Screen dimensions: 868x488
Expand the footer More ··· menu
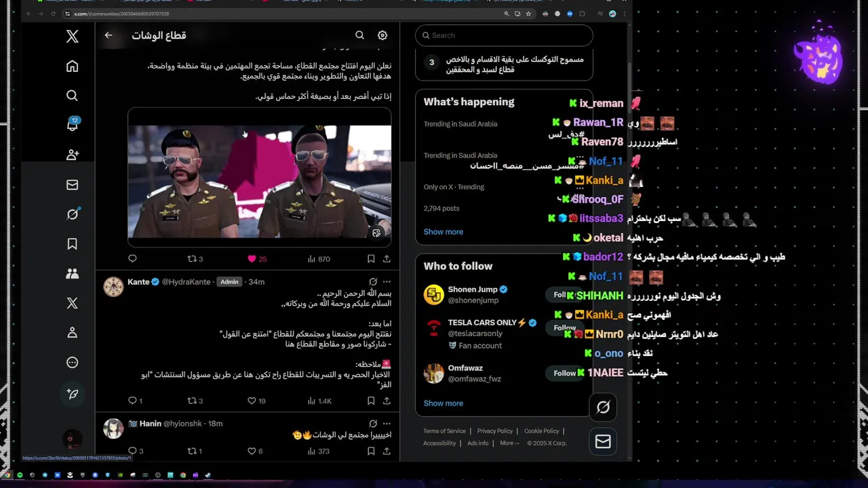click(509, 443)
